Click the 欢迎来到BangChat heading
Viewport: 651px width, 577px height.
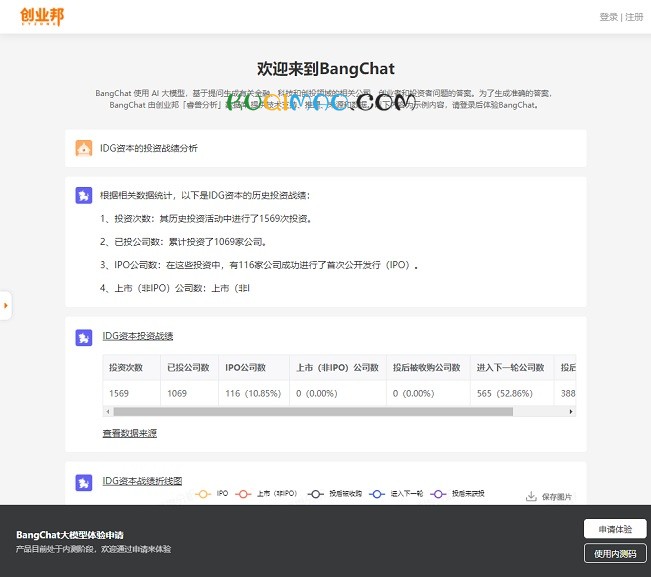[x=326, y=68]
